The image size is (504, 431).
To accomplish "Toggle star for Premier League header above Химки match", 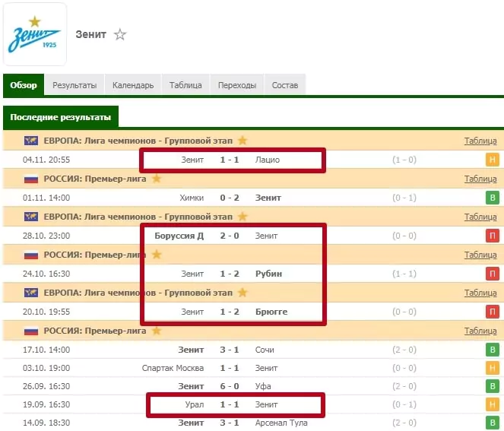I will pyautogui.click(x=156, y=179).
